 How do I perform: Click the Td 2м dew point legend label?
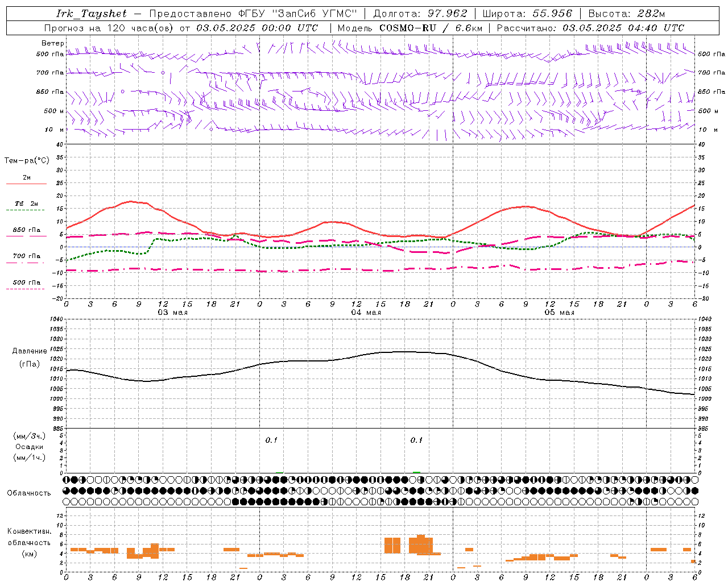pos(27,203)
